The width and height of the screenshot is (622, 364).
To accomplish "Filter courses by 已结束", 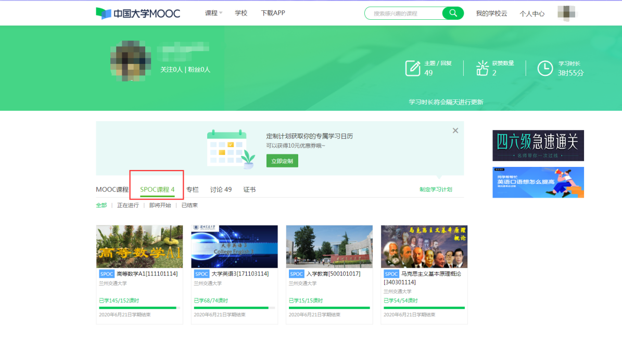I will 189,205.
